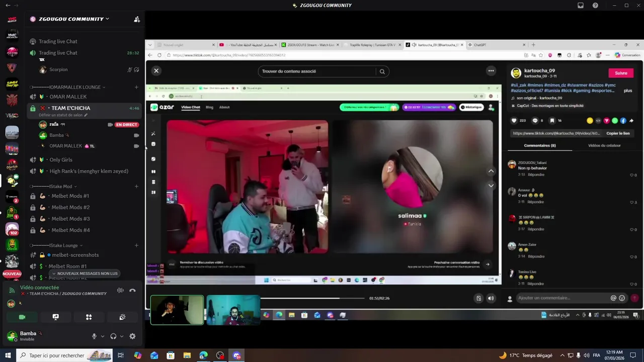This screenshot has width=644, height=362.
Task: Open Windows Start menu
Action: (8, 355)
